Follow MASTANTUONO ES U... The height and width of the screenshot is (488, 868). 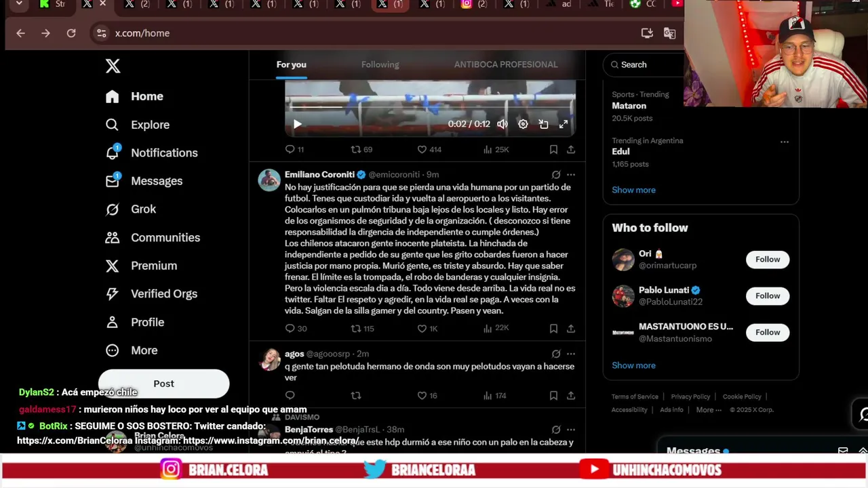pos(768,332)
